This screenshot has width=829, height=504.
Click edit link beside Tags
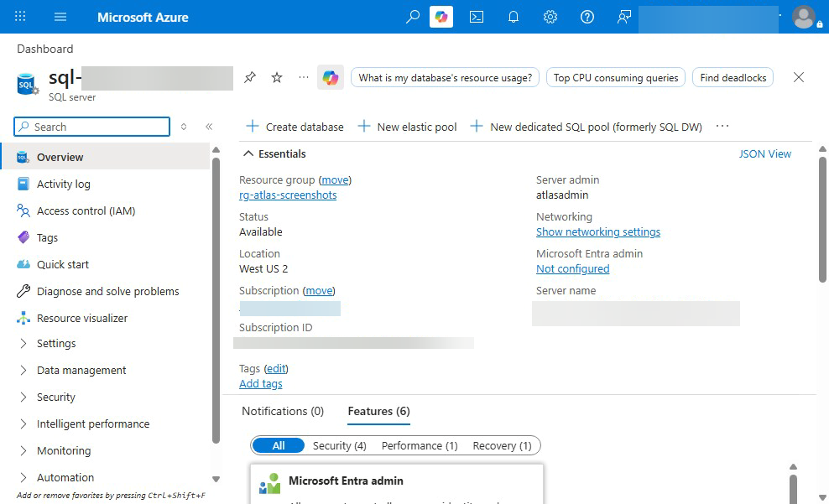tap(276, 369)
